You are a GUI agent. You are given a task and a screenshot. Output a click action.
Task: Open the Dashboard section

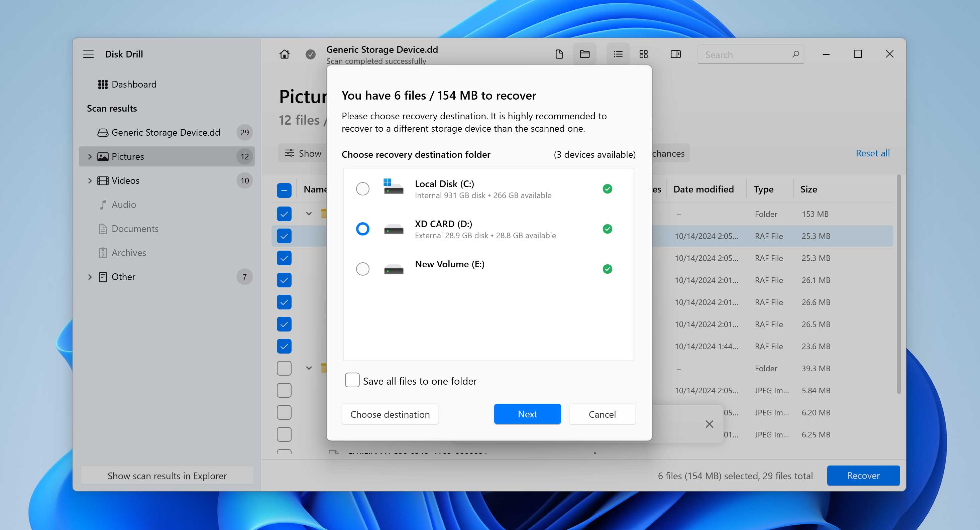(x=166, y=85)
